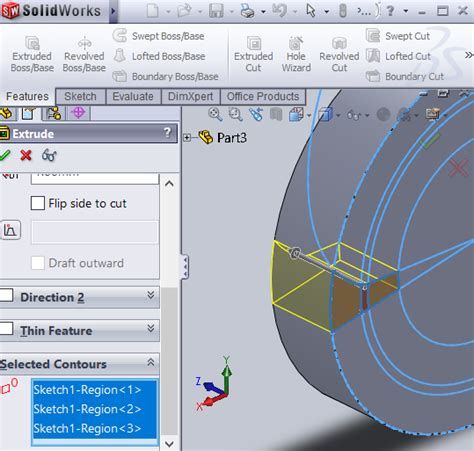Switch to the Sketch tab
This screenshot has height=451, width=474.
pyautogui.click(x=80, y=97)
